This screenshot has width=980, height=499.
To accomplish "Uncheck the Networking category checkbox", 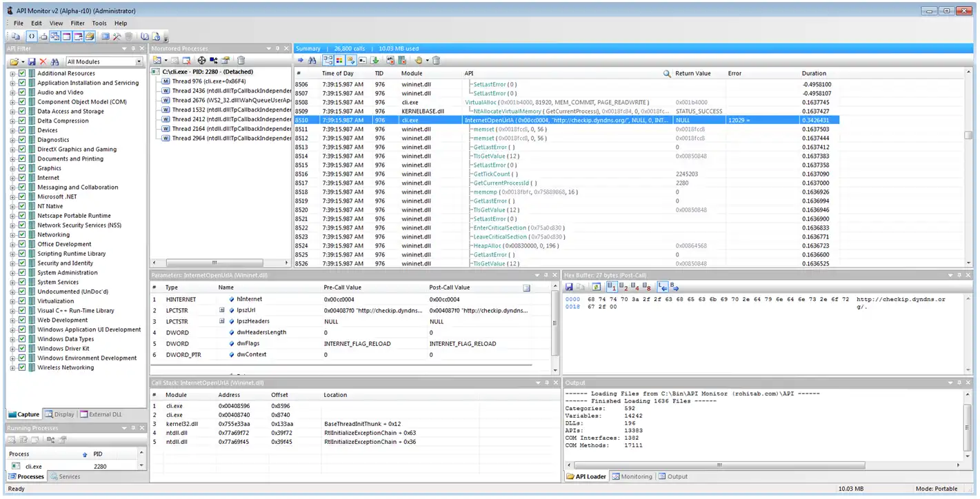I will (x=22, y=235).
